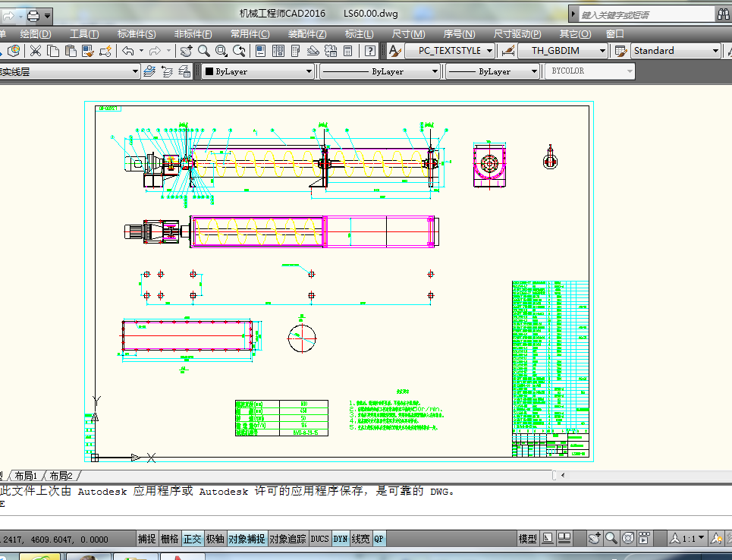
Task: Click the binoculars search icon
Action: (724, 14)
